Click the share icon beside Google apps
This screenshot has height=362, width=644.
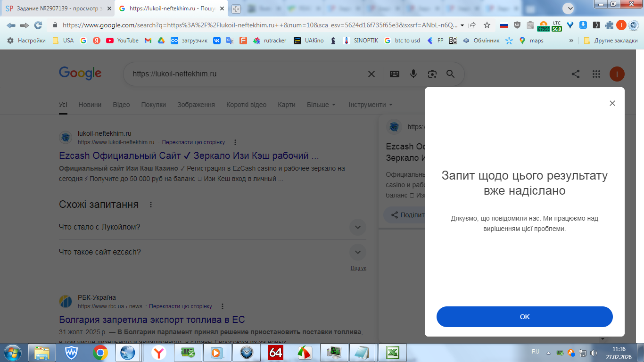(576, 74)
